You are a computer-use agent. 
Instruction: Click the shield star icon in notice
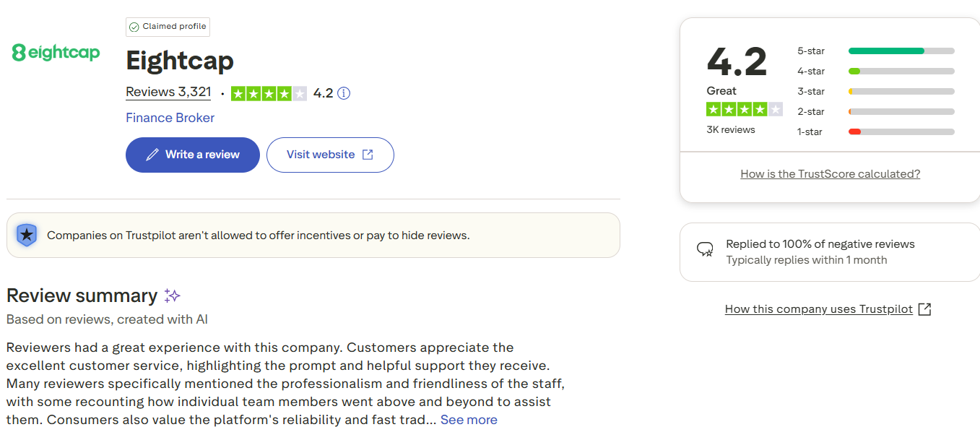(x=27, y=235)
